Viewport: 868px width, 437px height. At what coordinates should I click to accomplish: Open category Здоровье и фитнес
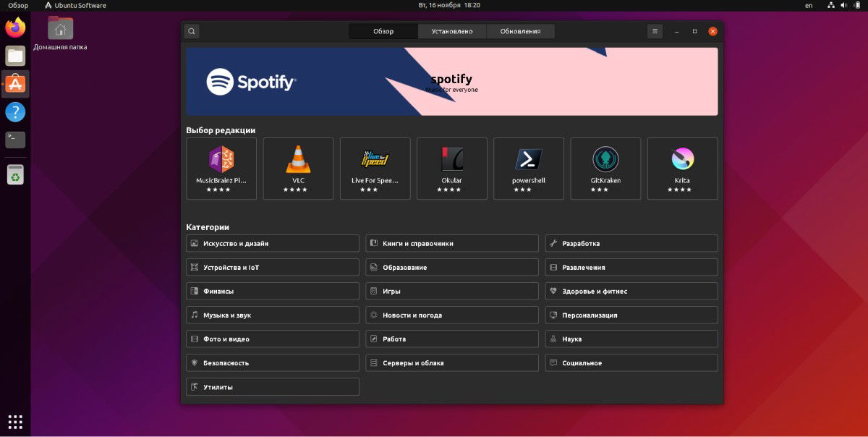pyautogui.click(x=631, y=291)
